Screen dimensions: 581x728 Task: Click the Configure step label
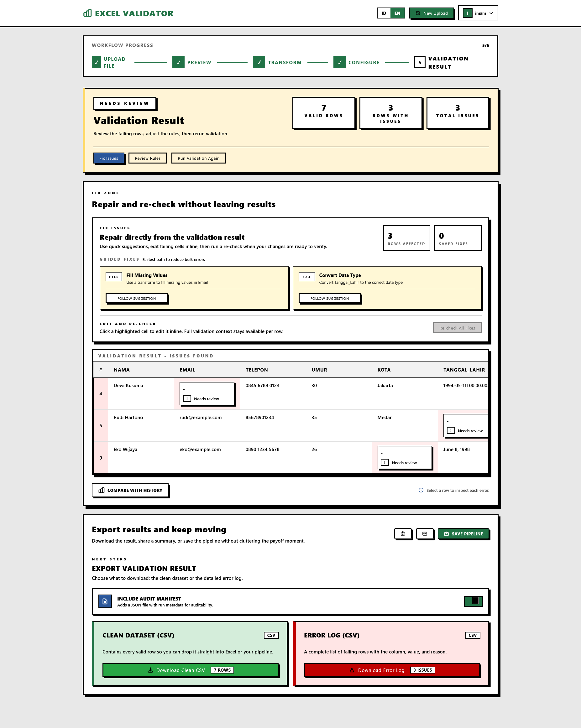[364, 62]
